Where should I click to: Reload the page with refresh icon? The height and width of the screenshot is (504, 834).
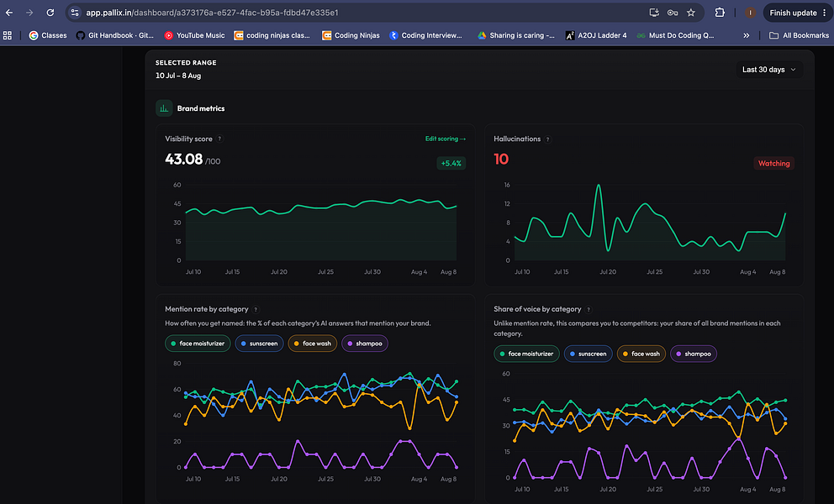click(50, 13)
